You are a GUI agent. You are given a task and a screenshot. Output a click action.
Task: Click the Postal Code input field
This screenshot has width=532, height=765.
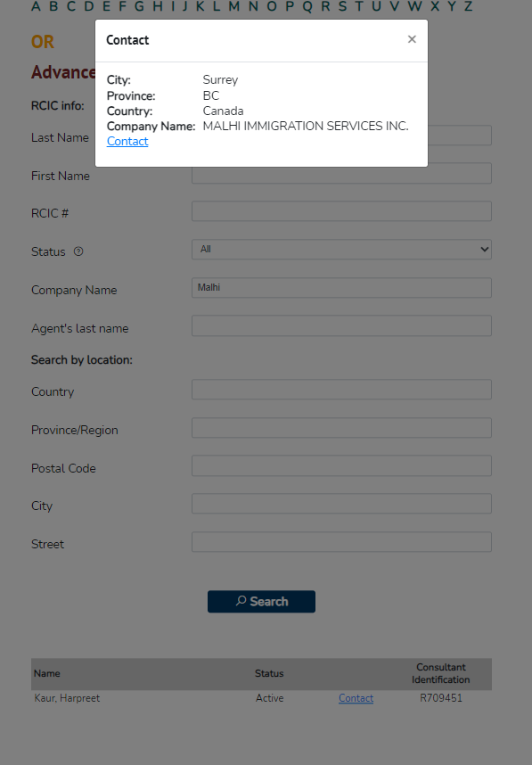click(341, 466)
